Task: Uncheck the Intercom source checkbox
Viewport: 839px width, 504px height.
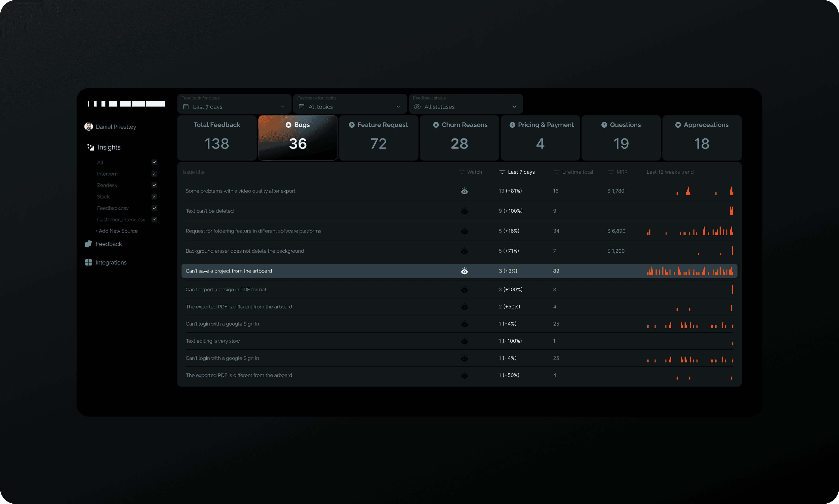Action: coord(154,174)
